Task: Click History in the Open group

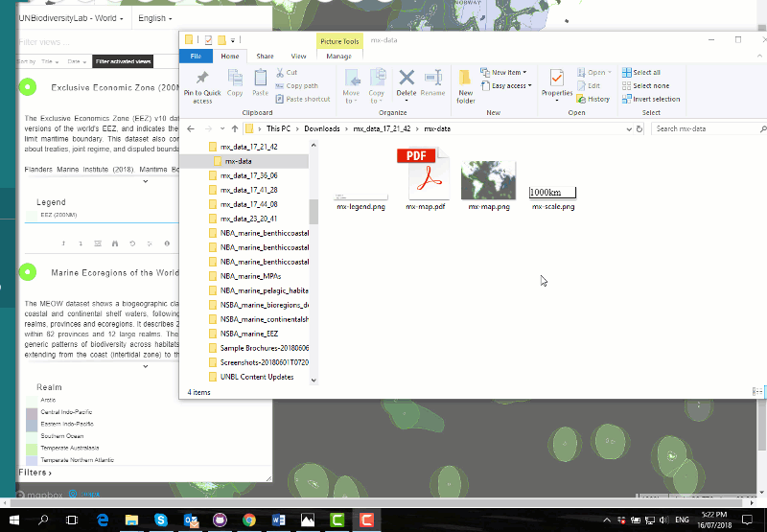Action: pyautogui.click(x=593, y=99)
